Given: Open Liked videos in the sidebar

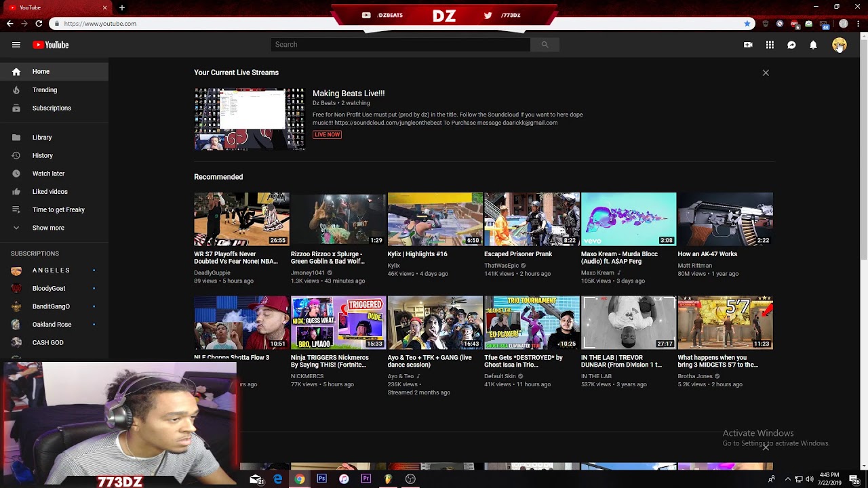Looking at the screenshot, I should click(54, 191).
